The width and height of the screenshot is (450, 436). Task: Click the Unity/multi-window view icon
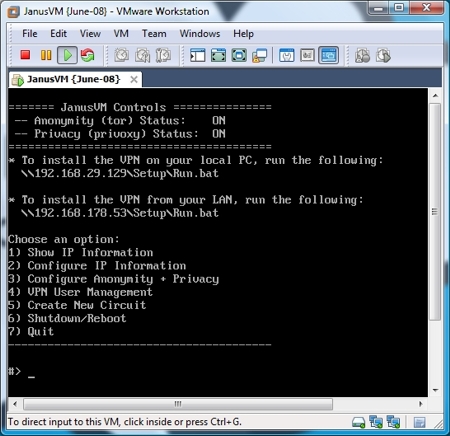click(x=260, y=55)
